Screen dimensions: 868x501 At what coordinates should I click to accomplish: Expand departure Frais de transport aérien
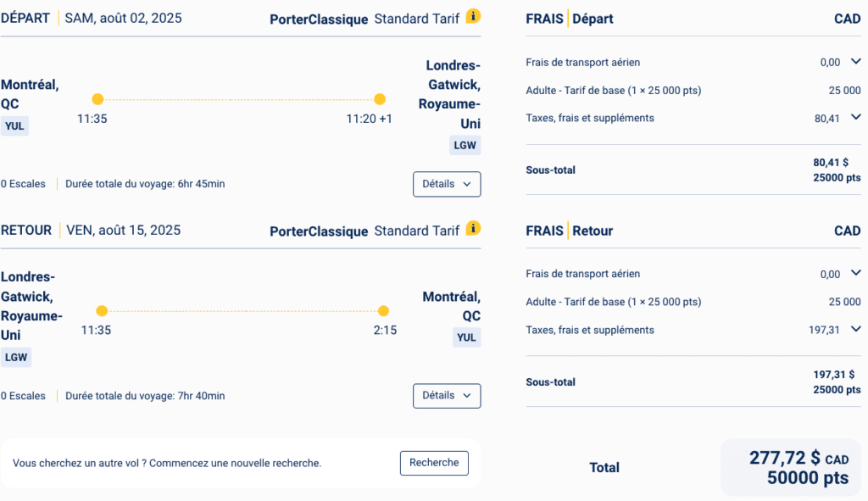[x=855, y=62]
